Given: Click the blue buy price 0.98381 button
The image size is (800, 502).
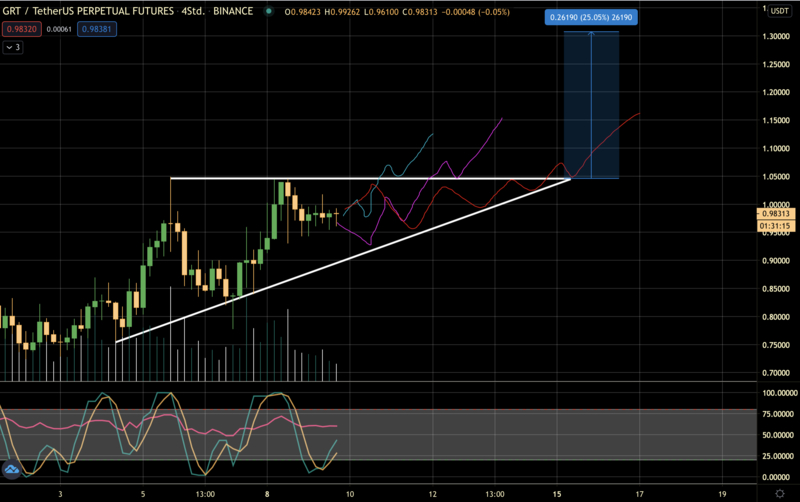Looking at the screenshot, I should pos(97,29).
